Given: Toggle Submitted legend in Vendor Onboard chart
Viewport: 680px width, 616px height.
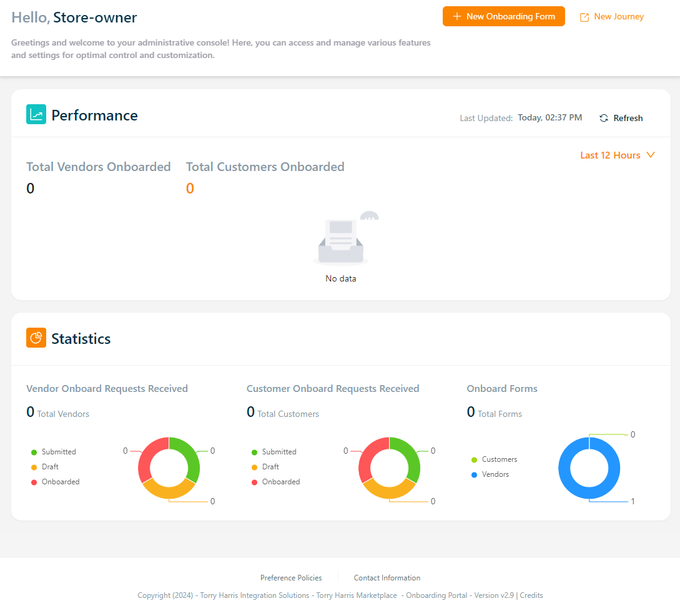Looking at the screenshot, I should click(58, 452).
